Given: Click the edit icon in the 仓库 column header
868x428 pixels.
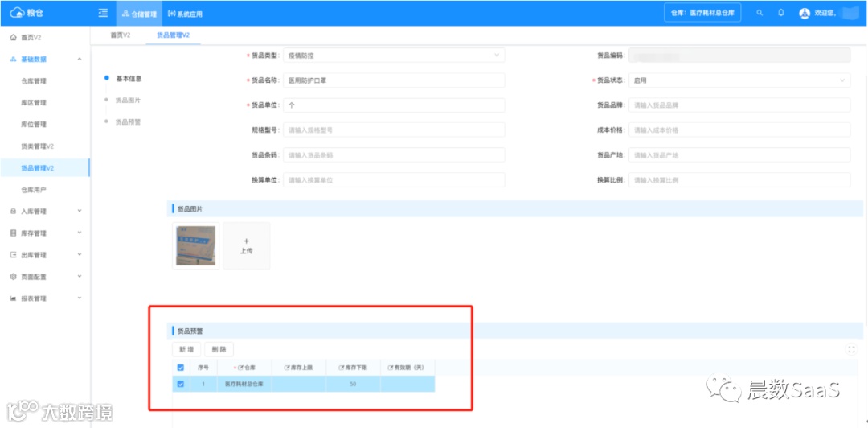Looking at the screenshot, I should (x=241, y=368).
